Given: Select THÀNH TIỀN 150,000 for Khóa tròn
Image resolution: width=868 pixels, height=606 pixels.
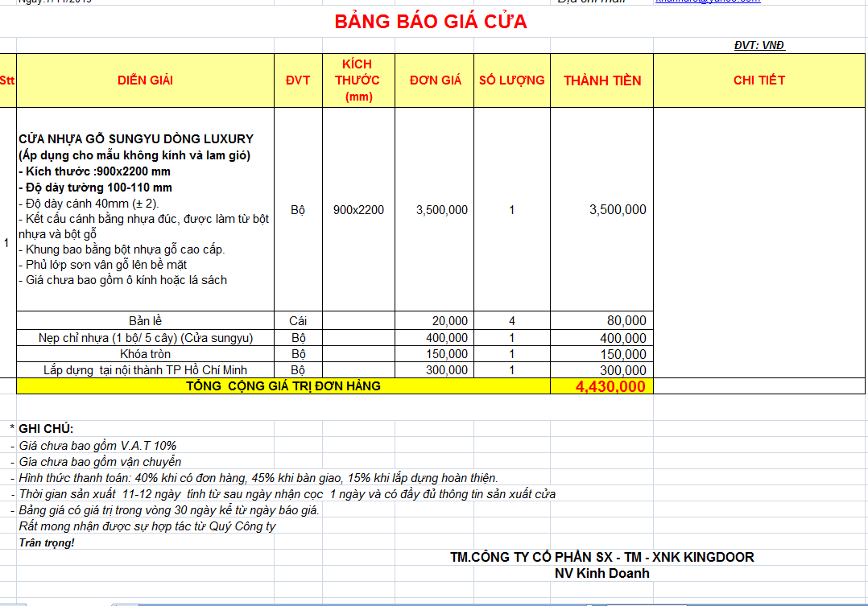Looking at the screenshot, I should pyautogui.click(x=602, y=353).
